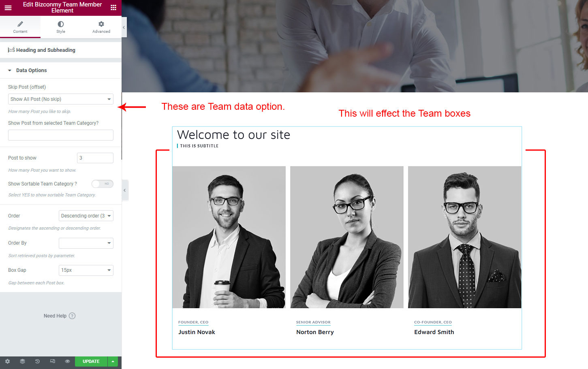This screenshot has width=588, height=369.
Task: Open the save options arrow beside UPDATE
Action: [x=113, y=361]
